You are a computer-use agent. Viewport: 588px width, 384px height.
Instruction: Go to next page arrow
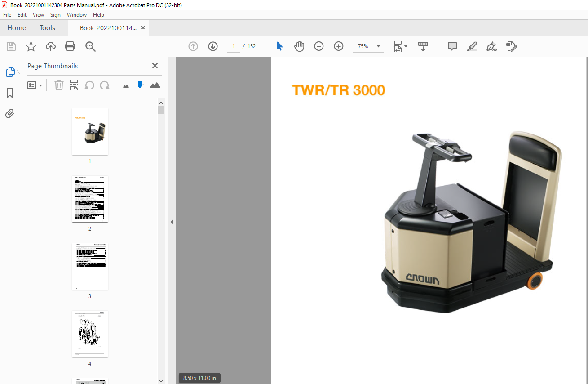[213, 46]
